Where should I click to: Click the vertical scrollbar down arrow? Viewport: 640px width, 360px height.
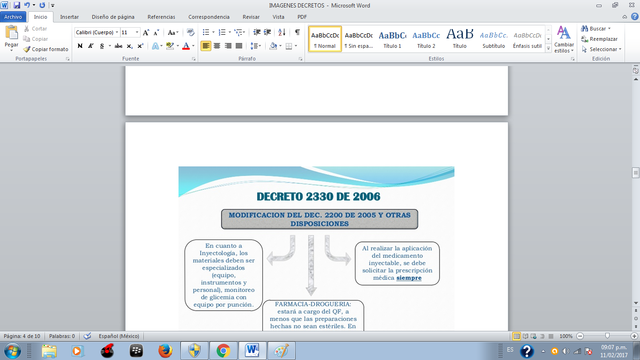tap(636, 303)
